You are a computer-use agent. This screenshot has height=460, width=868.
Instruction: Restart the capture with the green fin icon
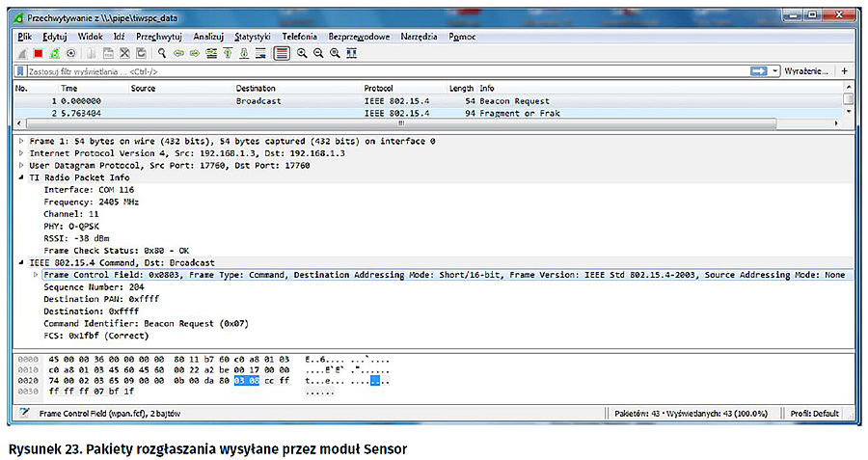click(54, 53)
